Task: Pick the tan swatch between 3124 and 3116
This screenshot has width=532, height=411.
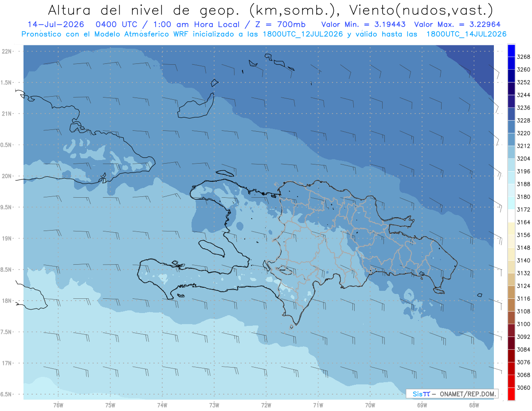Action: [511, 292]
